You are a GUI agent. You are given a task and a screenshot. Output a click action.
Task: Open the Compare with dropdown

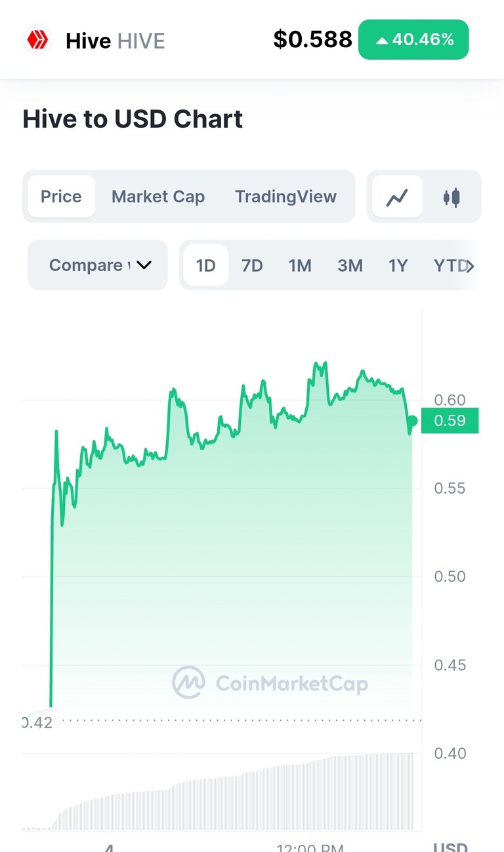pos(98,265)
